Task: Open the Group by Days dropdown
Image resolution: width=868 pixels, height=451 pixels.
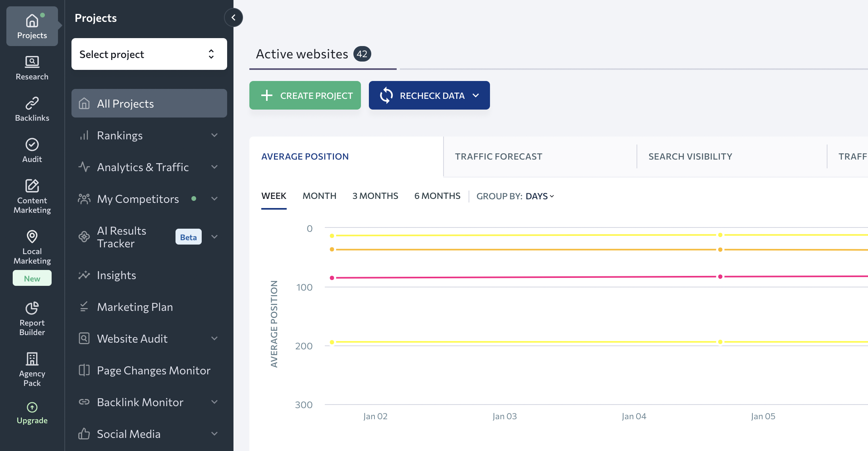Action: point(539,196)
